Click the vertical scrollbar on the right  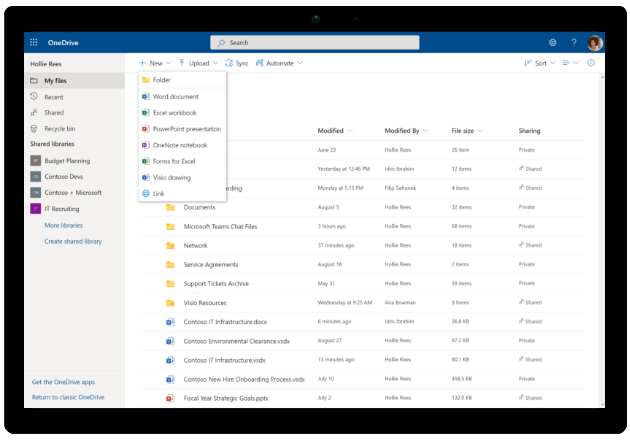[x=602, y=240]
